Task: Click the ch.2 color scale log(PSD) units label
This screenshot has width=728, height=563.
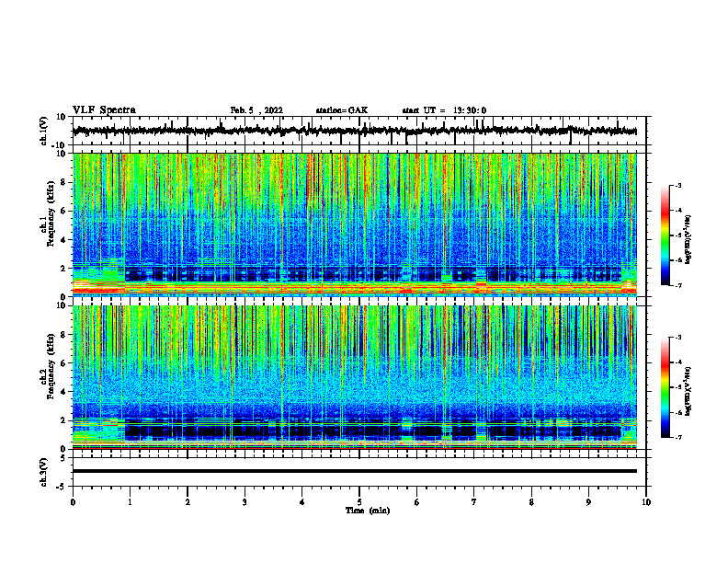Action: coord(688,392)
